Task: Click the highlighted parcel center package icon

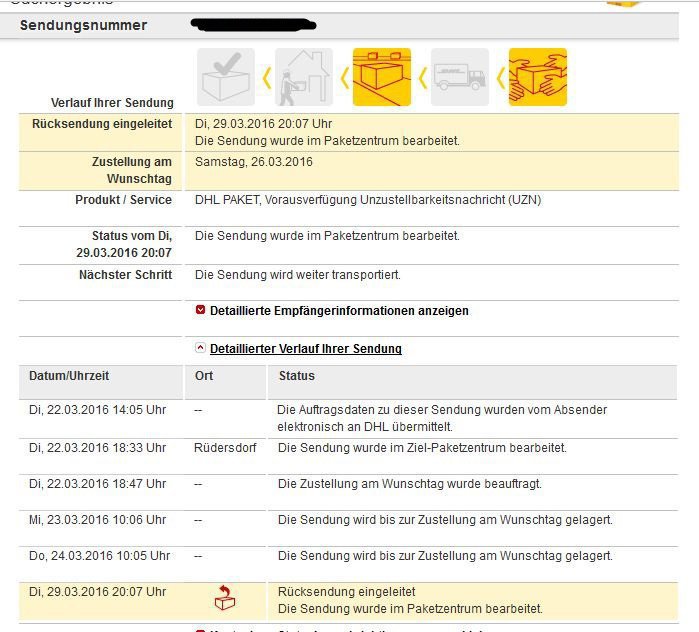Action: (382, 77)
